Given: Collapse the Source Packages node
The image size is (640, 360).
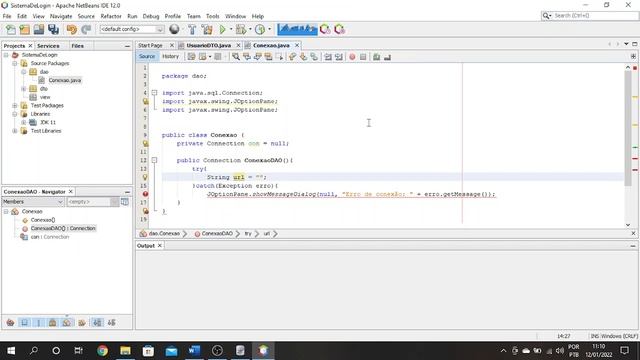Looking at the screenshot, I should coord(15,63).
